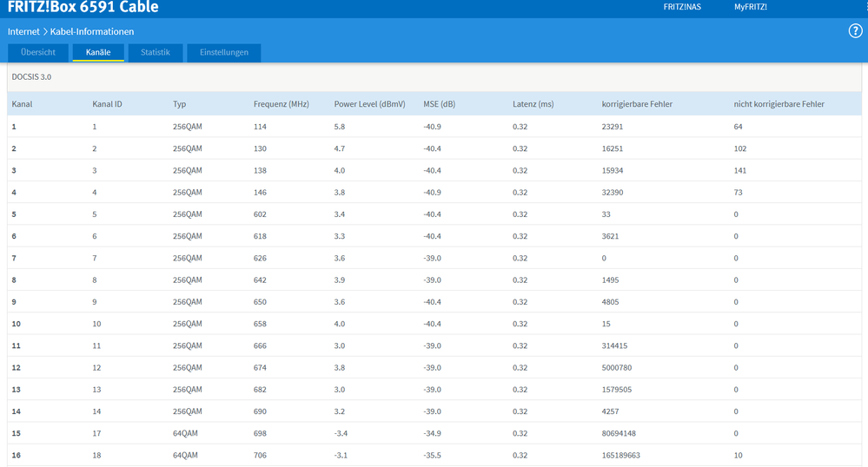Select correctable errors value 32390
The width and height of the screenshot is (868, 467).
(x=613, y=193)
